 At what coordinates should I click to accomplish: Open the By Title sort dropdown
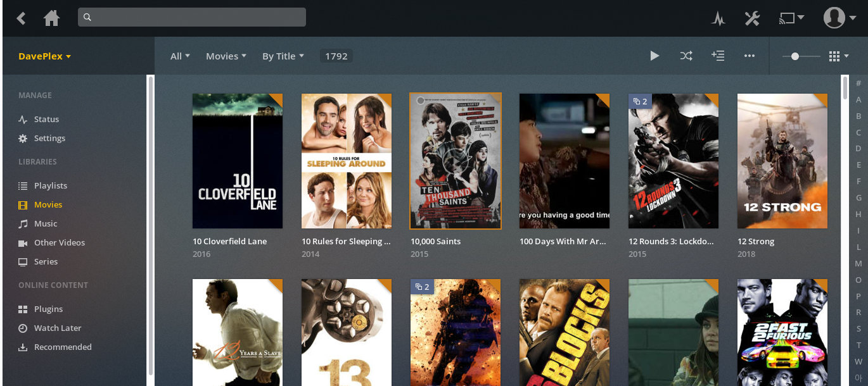tap(283, 56)
